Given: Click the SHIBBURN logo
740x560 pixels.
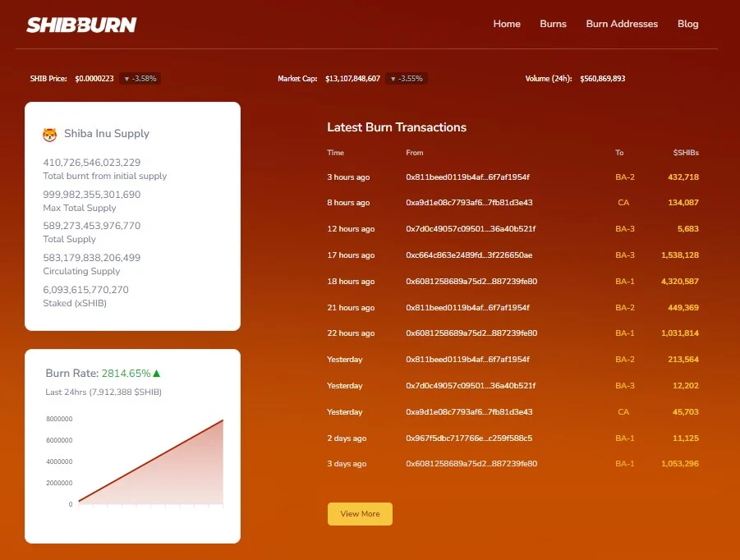Looking at the screenshot, I should (80, 24).
